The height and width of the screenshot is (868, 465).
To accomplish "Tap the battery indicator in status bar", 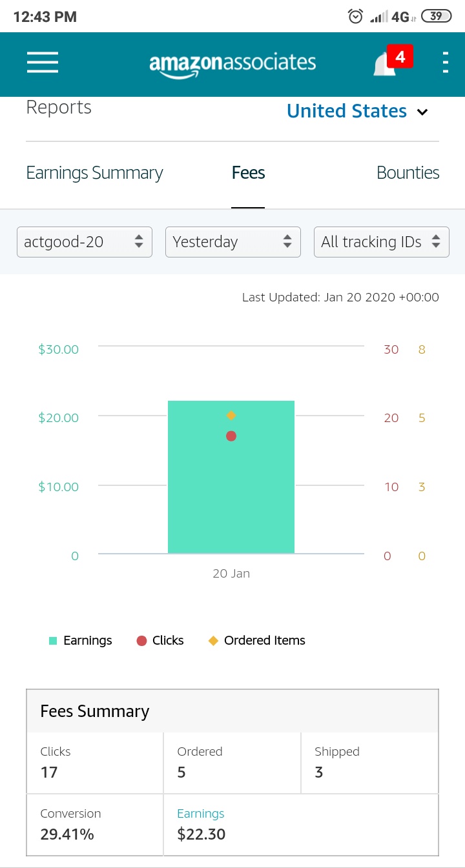I will (436, 16).
